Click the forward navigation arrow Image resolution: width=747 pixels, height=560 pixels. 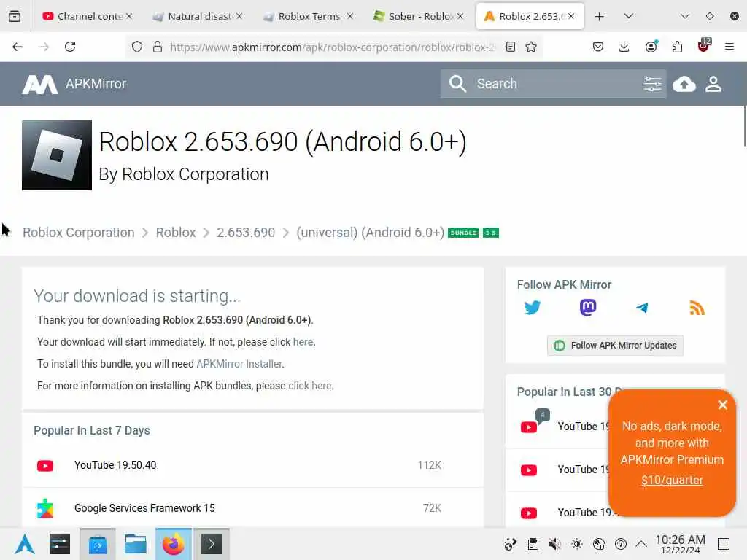pyautogui.click(x=44, y=47)
